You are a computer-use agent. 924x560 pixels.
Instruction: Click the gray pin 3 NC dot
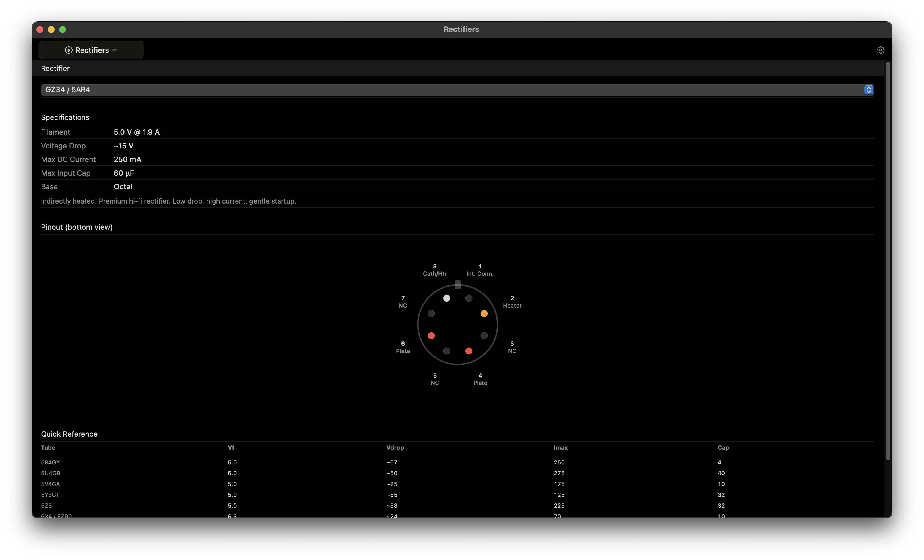pyautogui.click(x=484, y=336)
